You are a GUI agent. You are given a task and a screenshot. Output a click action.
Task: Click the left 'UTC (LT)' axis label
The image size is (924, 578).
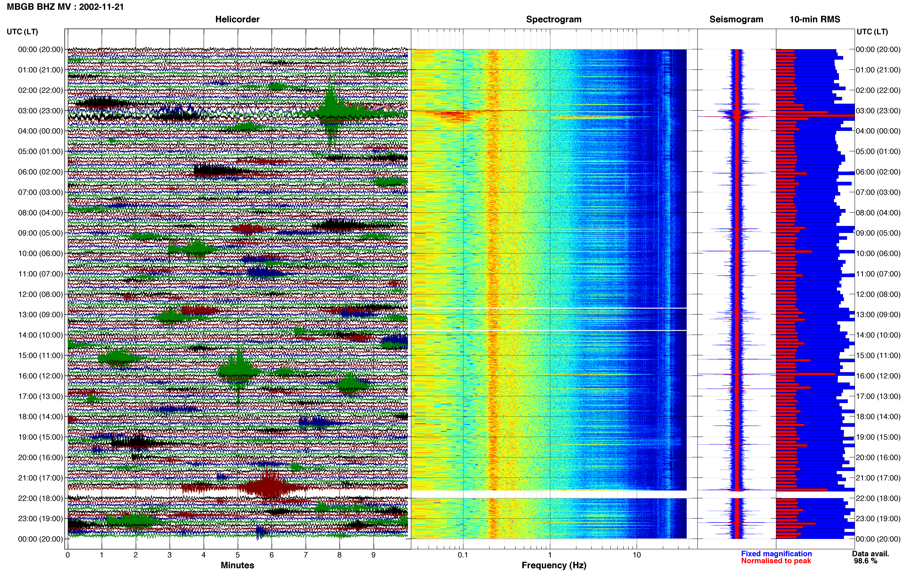pyautogui.click(x=22, y=32)
